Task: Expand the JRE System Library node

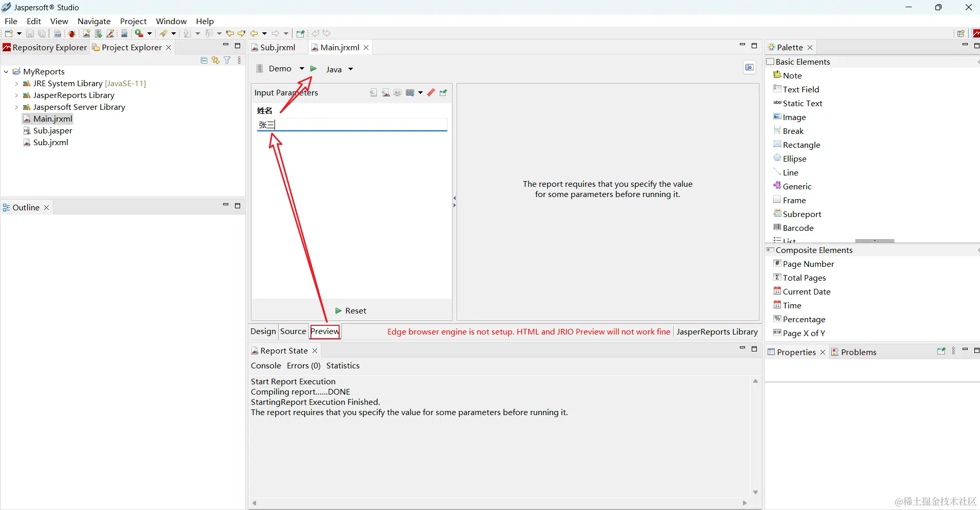Action: [16, 84]
